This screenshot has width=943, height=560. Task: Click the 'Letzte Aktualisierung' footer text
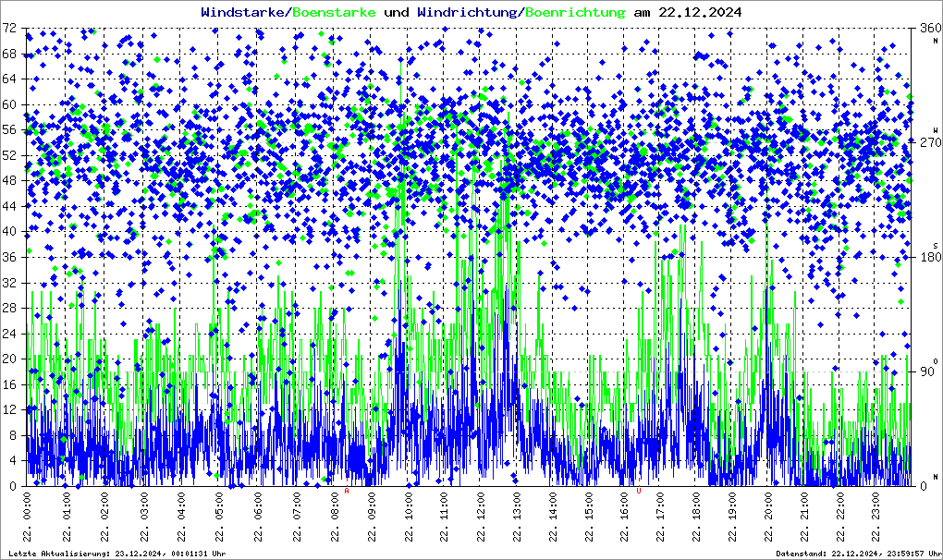pyautogui.click(x=117, y=554)
